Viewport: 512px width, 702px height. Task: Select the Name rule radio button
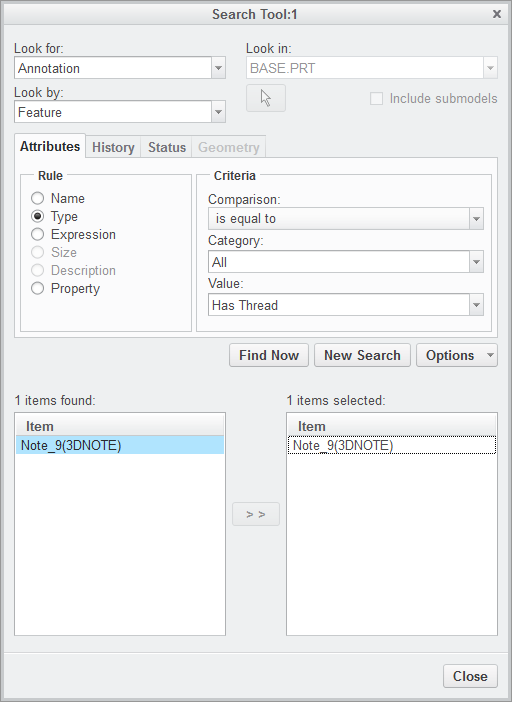point(38,198)
